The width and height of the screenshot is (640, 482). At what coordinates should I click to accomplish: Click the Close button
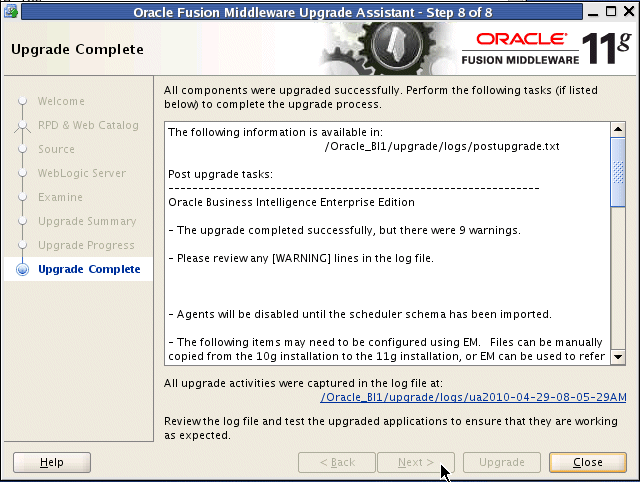click(x=587, y=462)
